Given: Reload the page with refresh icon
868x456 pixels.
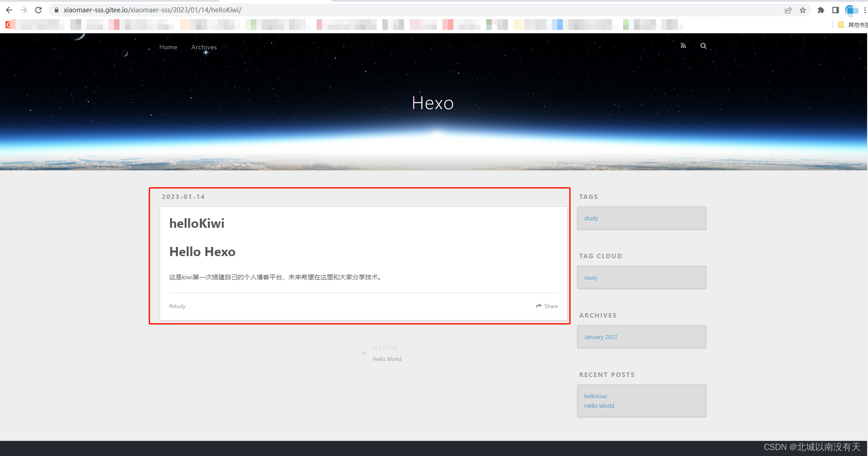Looking at the screenshot, I should [x=38, y=10].
